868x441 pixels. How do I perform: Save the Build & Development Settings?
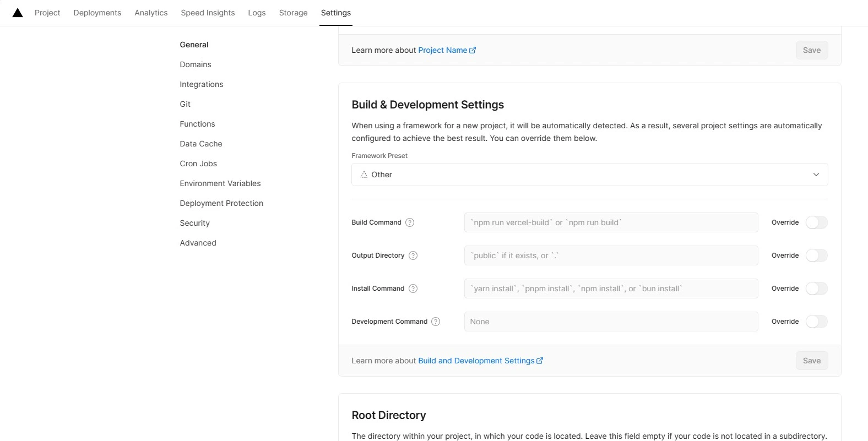(811, 361)
